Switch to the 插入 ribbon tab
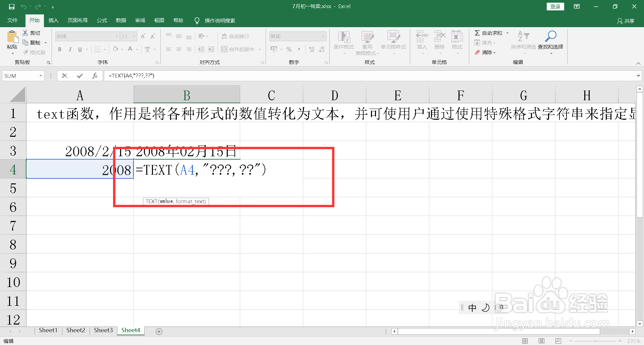 pyautogui.click(x=53, y=20)
